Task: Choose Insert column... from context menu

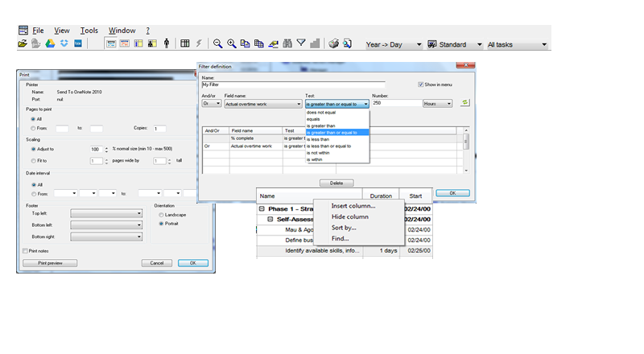Action: 353,206
